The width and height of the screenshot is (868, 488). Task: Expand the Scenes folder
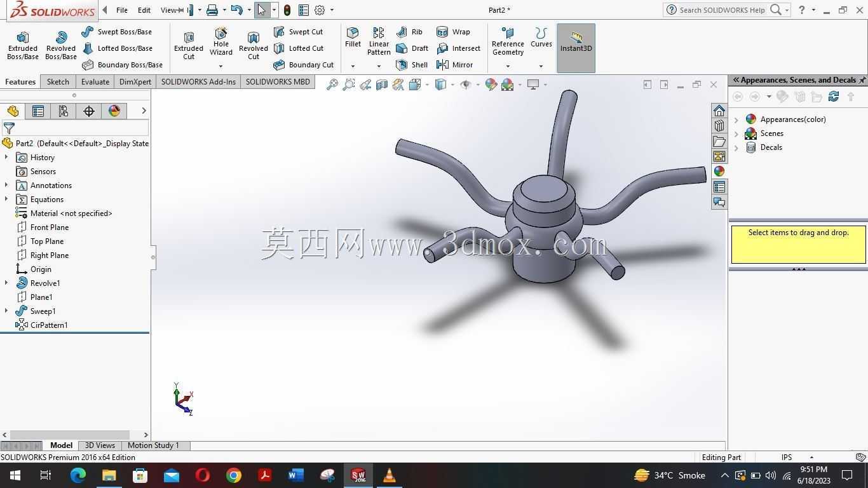[736, 133]
